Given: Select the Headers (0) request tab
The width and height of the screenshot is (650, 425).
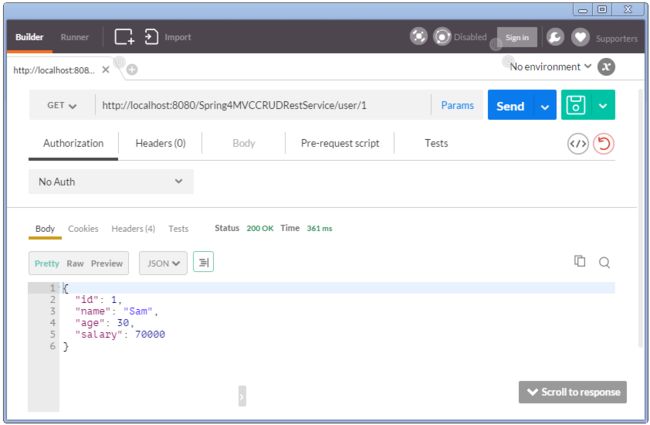Looking at the screenshot, I should (160, 143).
